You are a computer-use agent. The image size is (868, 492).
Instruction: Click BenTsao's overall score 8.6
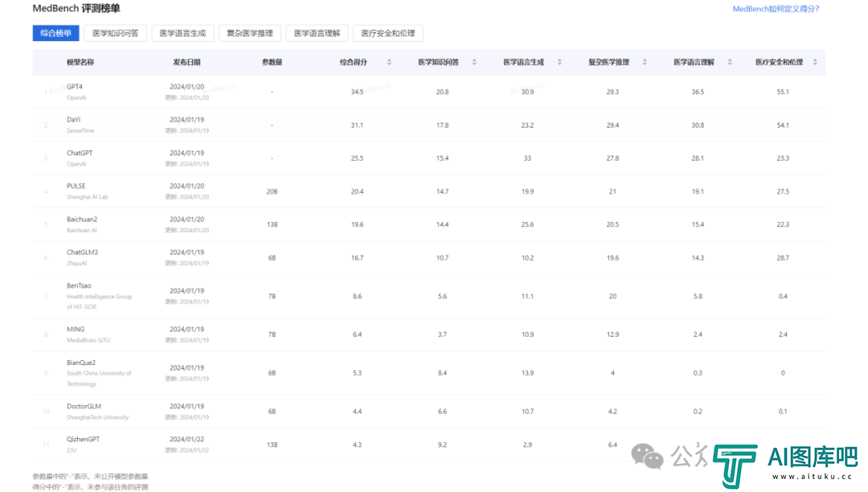[x=357, y=297]
